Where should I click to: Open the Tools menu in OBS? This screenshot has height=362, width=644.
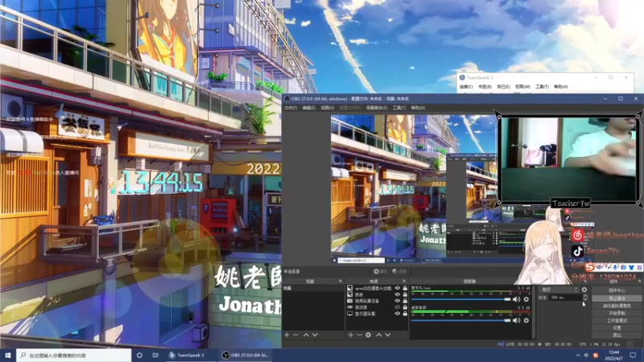tap(398, 108)
